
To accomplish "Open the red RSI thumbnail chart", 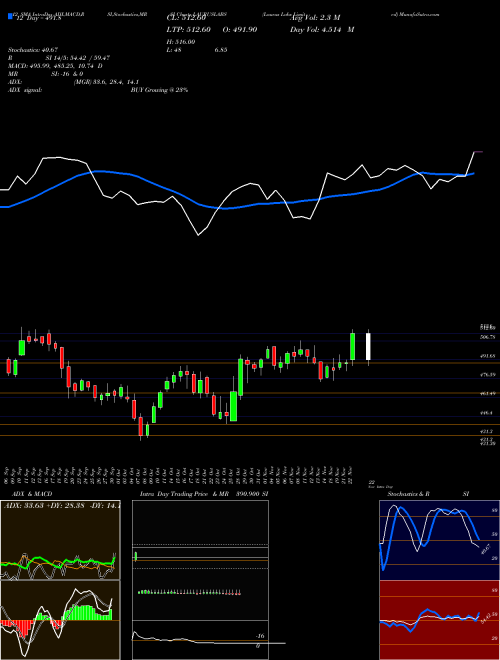I will pos(439,620).
